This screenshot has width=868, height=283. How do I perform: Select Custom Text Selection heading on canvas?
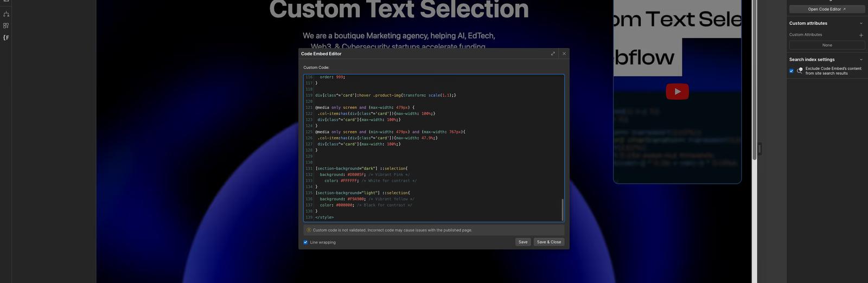399,9
